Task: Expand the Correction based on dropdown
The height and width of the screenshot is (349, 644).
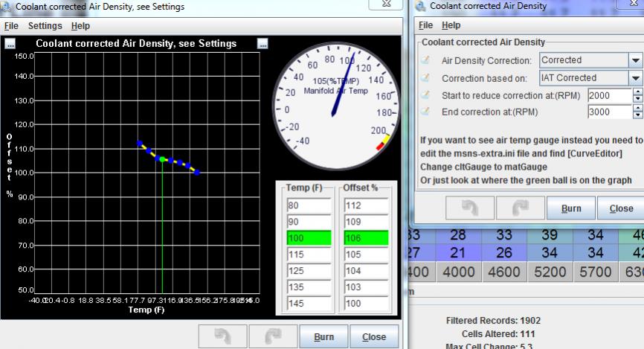Action: pos(636,77)
